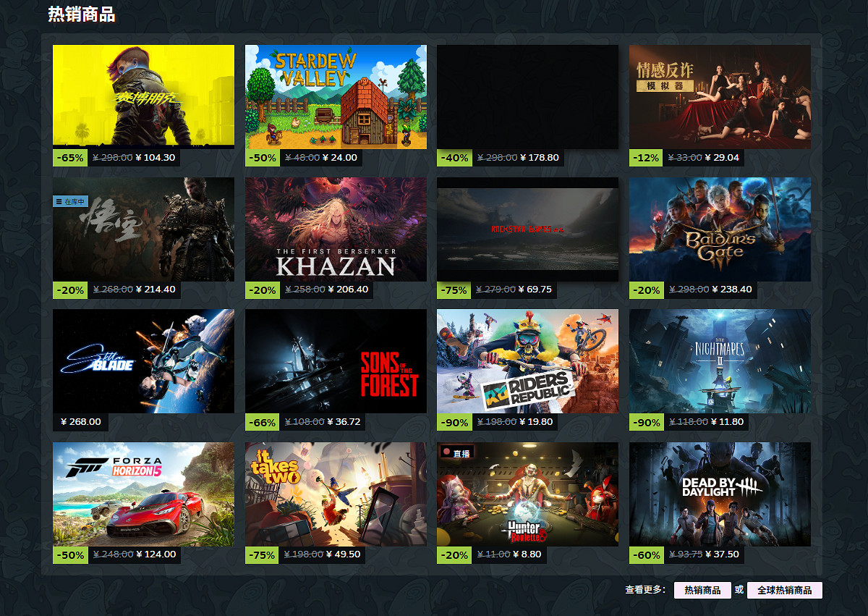Select the 情感反诈模拟器 game capsule

(x=720, y=97)
